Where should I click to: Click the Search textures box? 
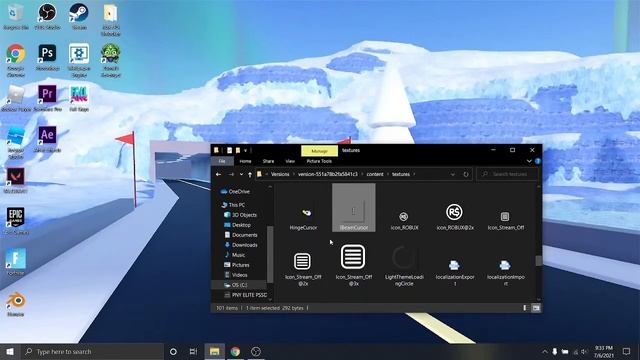click(x=507, y=174)
